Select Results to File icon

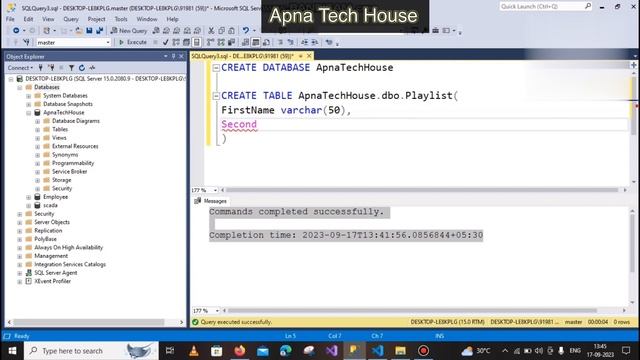(x=266, y=42)
